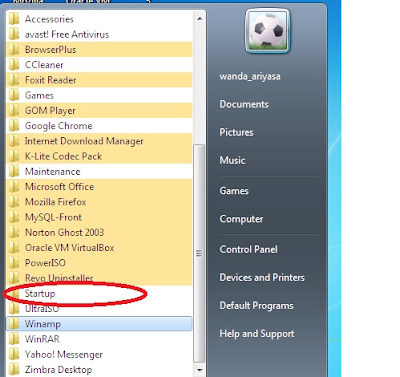Click the K-Lite Codec Pack folder icon
This screenshot has height=377, width=400.
(14, 156)
